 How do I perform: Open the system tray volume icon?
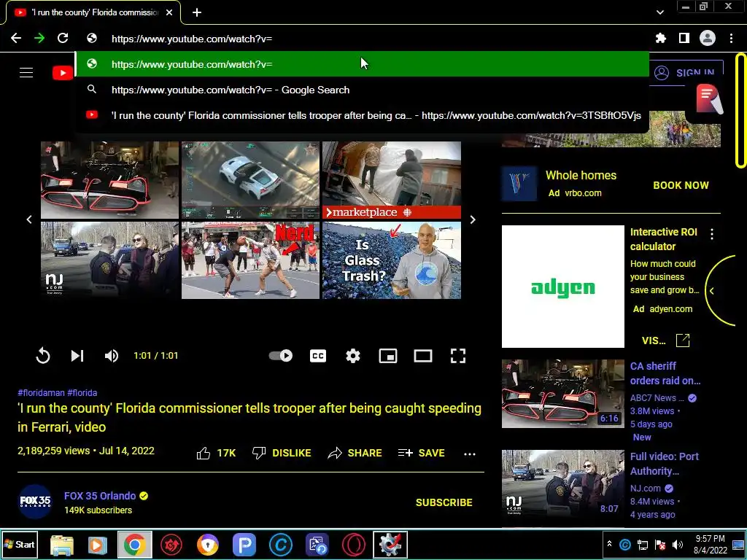pos(678,544)
